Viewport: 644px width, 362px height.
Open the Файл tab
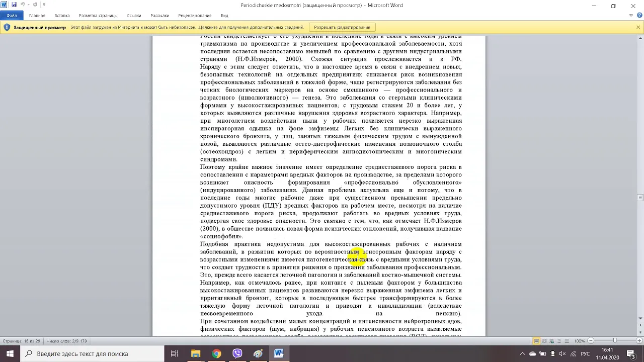tap(12, 16)
